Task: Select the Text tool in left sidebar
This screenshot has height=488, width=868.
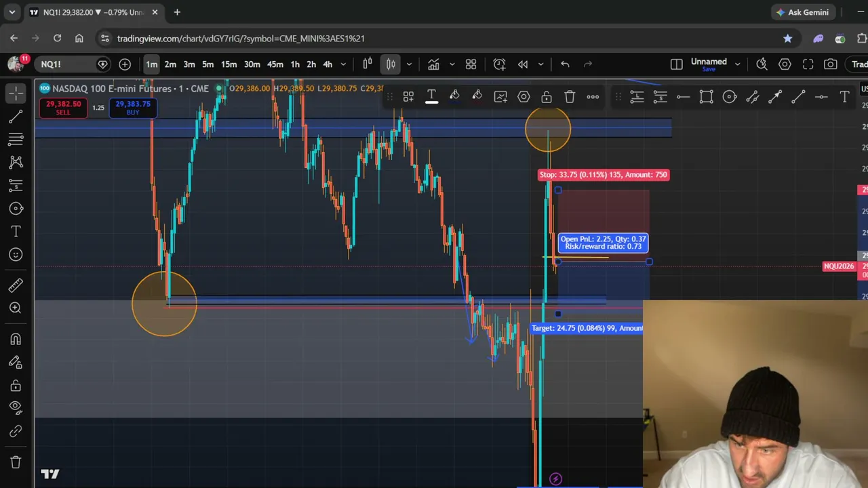Action: pyautogui.click(x=16, y=231)
